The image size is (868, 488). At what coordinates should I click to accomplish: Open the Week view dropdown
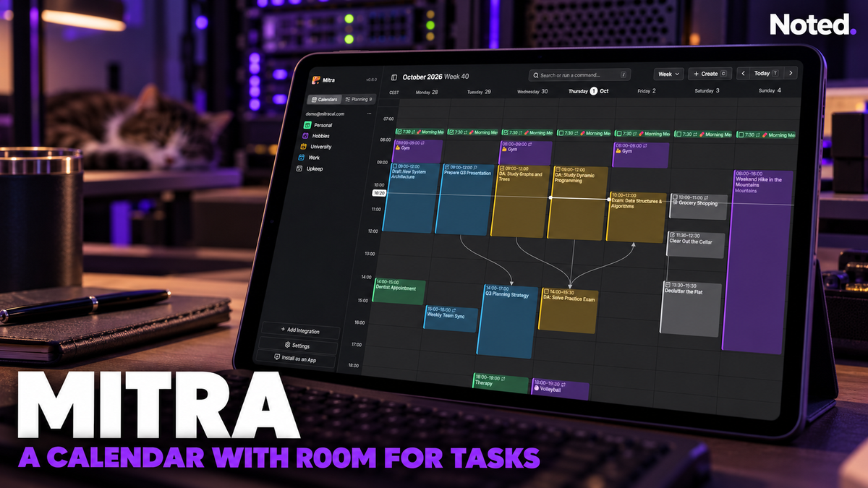click(668, 74)
